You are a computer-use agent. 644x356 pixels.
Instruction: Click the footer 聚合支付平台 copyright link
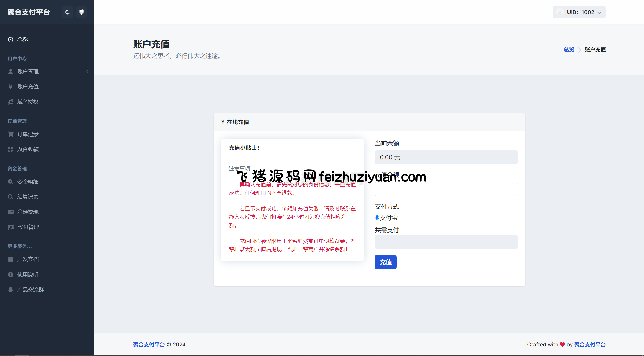point(149,345)
